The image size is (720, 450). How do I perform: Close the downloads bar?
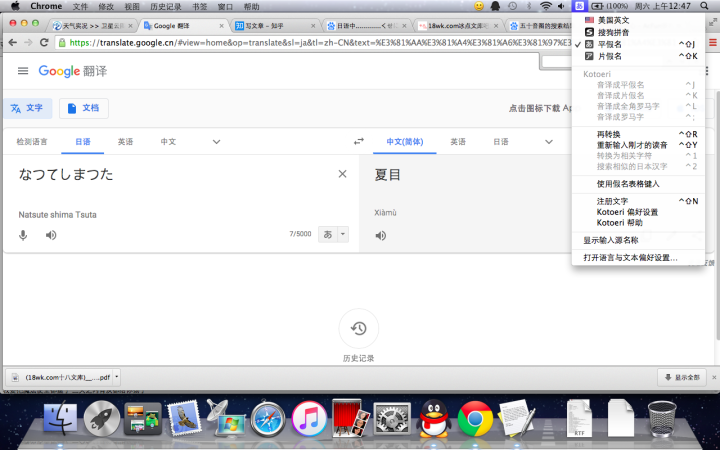pos(714,377)
